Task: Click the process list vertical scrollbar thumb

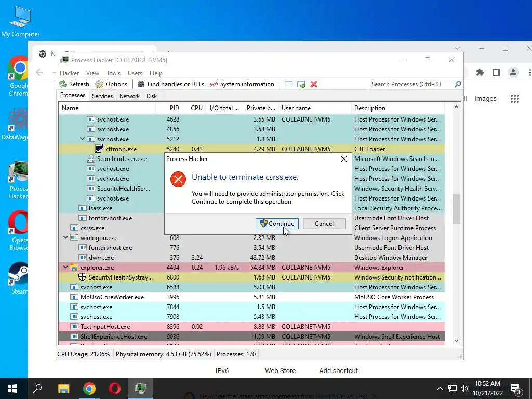Action: point(456,209)
